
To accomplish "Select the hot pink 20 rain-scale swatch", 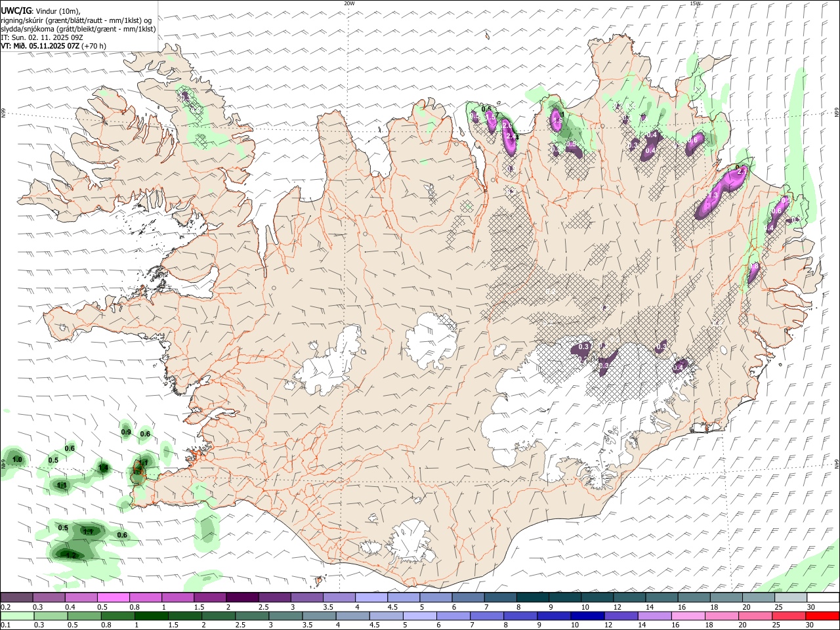I will 755,616.
